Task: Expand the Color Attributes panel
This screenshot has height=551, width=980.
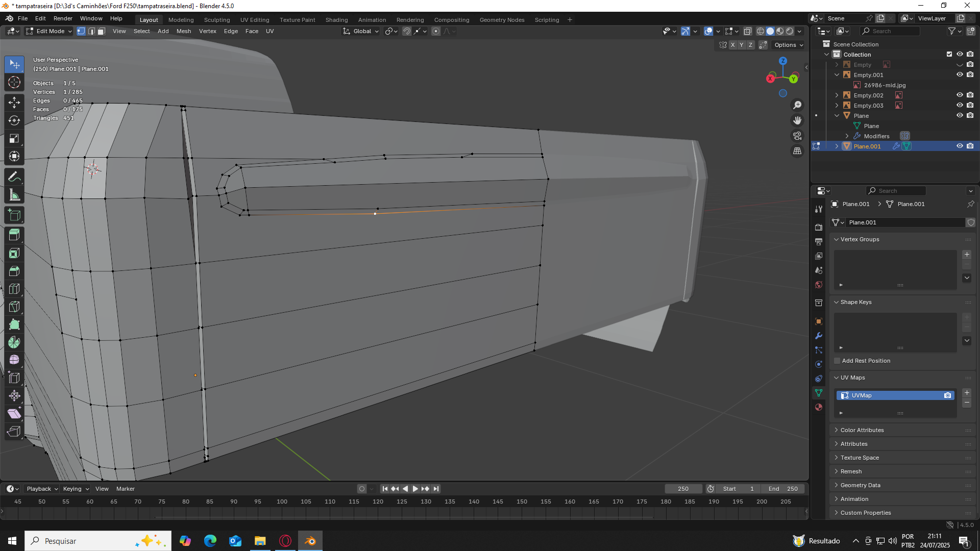Action: [862, 430]
